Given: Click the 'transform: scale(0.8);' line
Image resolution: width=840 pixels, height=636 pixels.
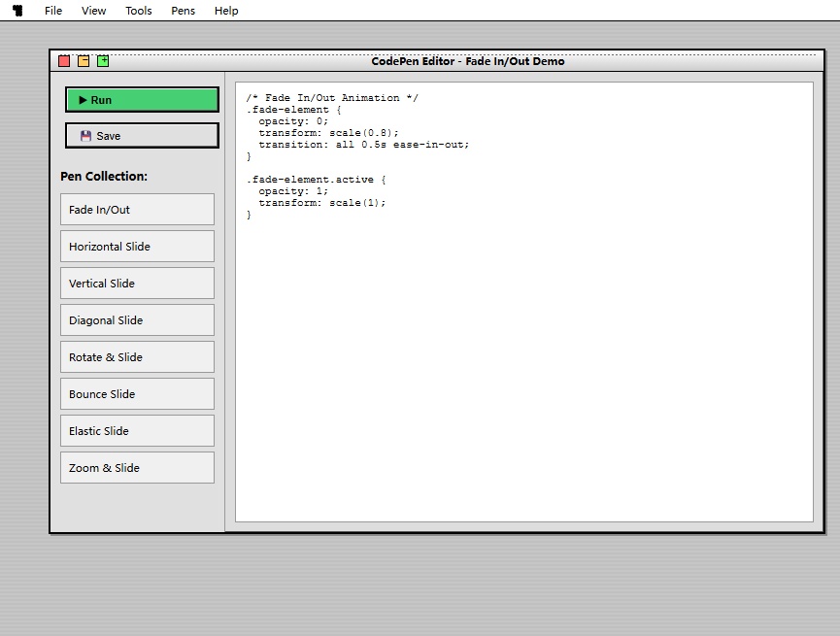Looking at the screenshot, I should point(329,133).
